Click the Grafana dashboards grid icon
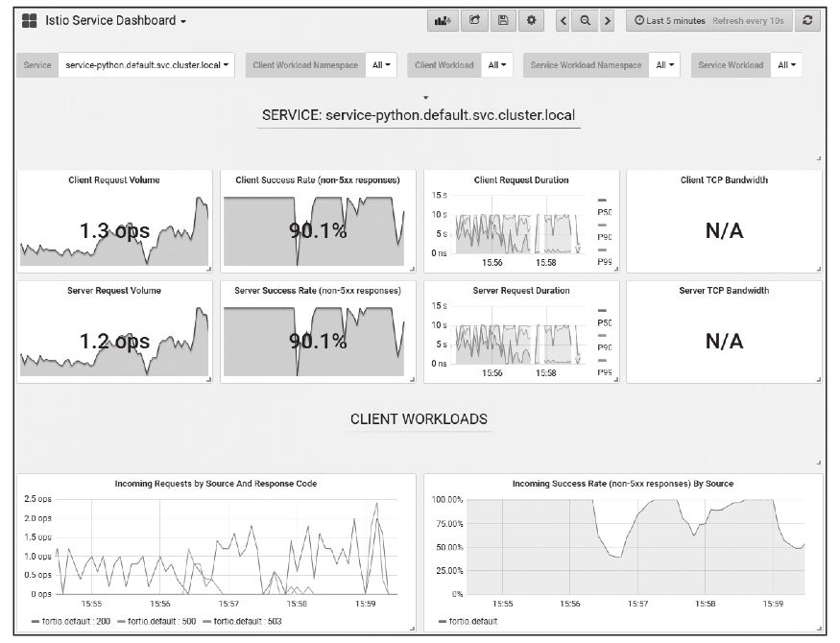Image resolution: width=840 pixels, height=643 pixels. tap(29, 20)
